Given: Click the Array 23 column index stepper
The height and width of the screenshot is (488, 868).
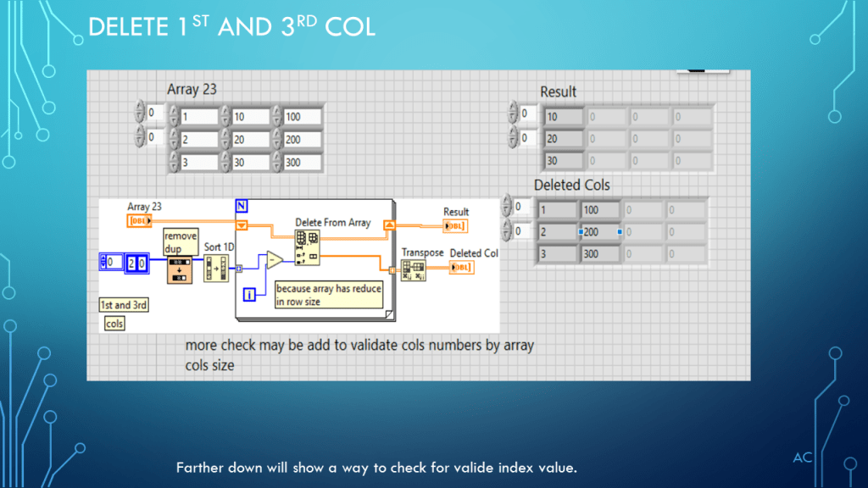Looking at the screenshot, I should (x=140, y=136).
